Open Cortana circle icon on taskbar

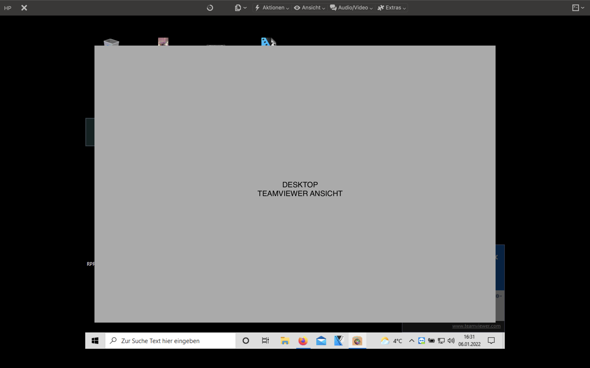point(246,341)
